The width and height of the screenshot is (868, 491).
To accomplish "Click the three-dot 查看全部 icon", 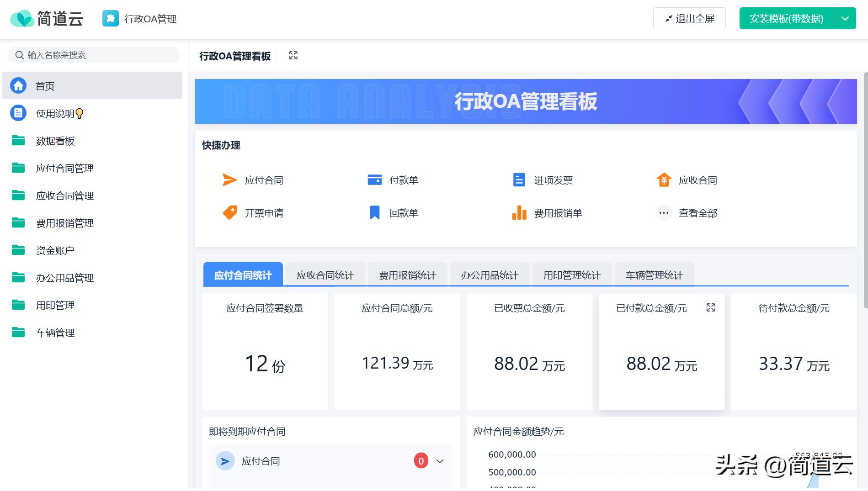I will (x=664, y=213).
